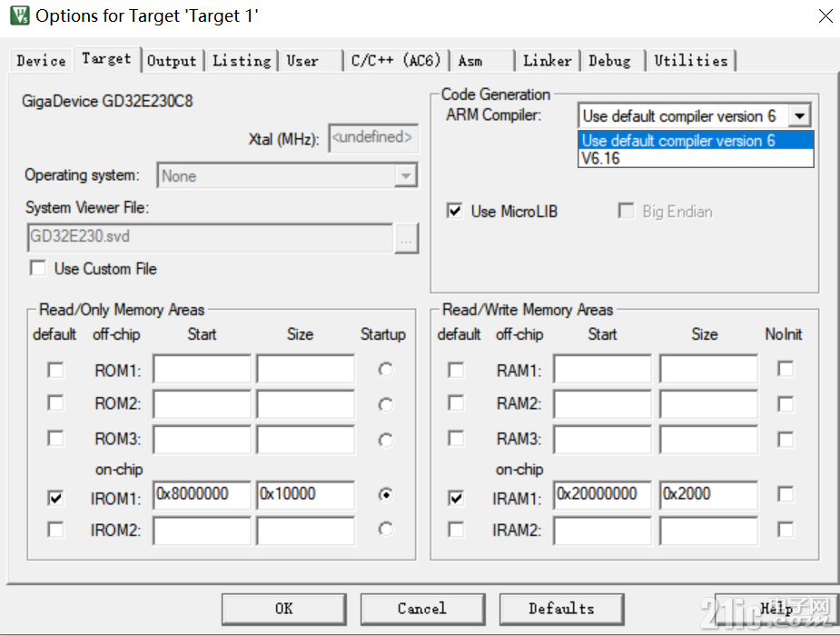This screenshot has height=636, width=840.
Task: Click the IRAM1 Size field
Action: click(x=708, y=494)
